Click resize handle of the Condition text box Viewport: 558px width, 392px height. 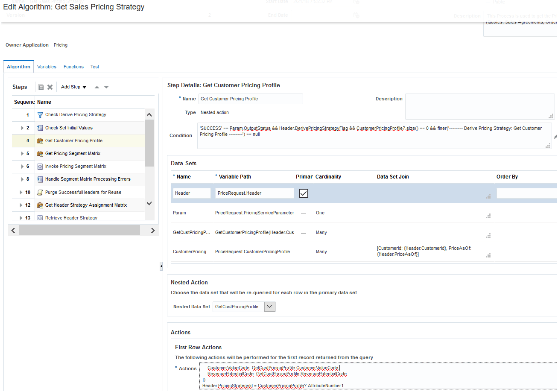tap(548, 145)
